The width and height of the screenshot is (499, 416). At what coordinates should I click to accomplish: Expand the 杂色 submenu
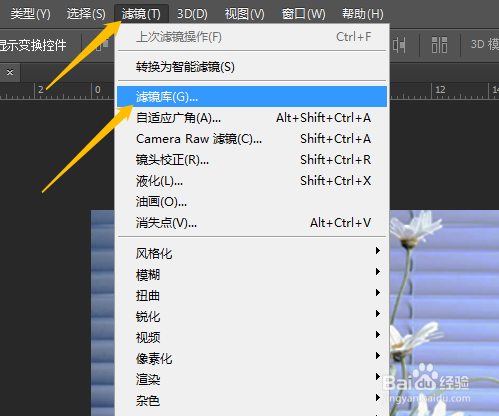pos(252,400)
